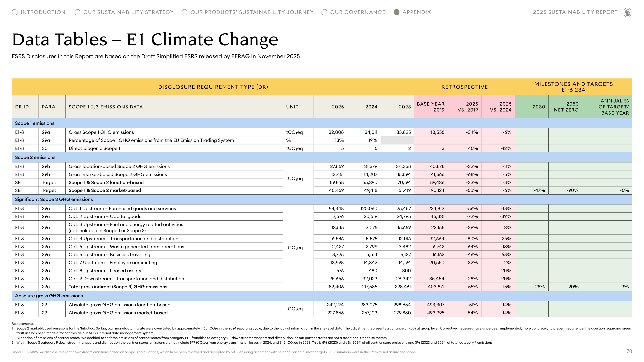Click the 58% value in Business travelling row
This screenshot has width=644, height=362.
point(506,255)
